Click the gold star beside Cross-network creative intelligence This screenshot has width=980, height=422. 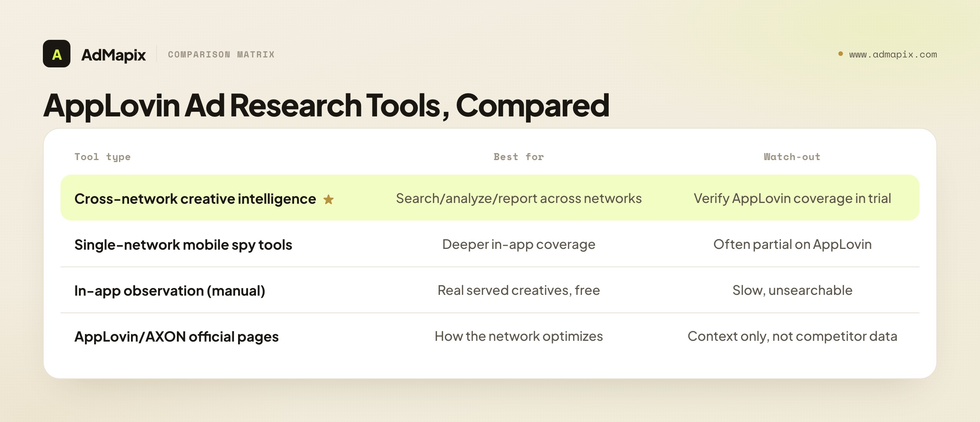[328, 199]
